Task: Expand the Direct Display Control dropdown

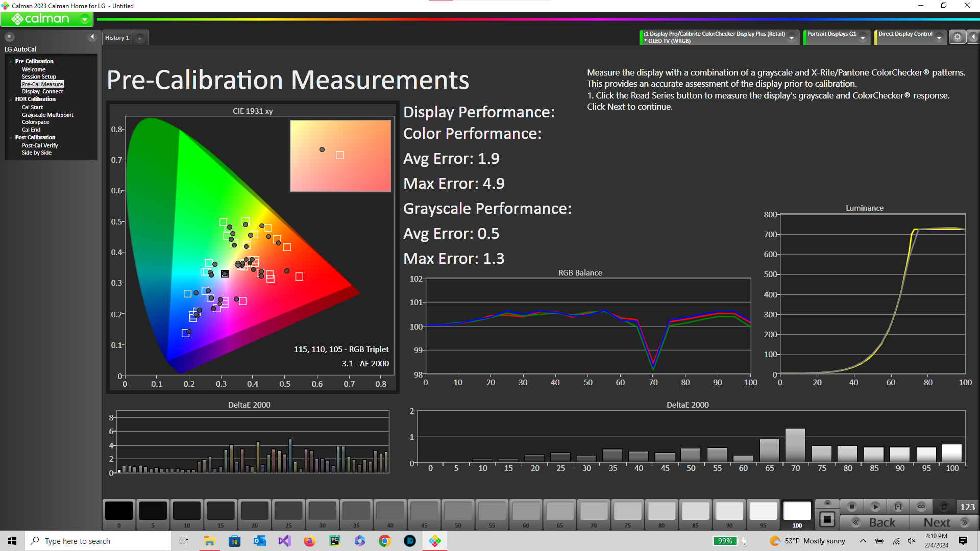Action: pyautogui.click(x=939, y=38)
